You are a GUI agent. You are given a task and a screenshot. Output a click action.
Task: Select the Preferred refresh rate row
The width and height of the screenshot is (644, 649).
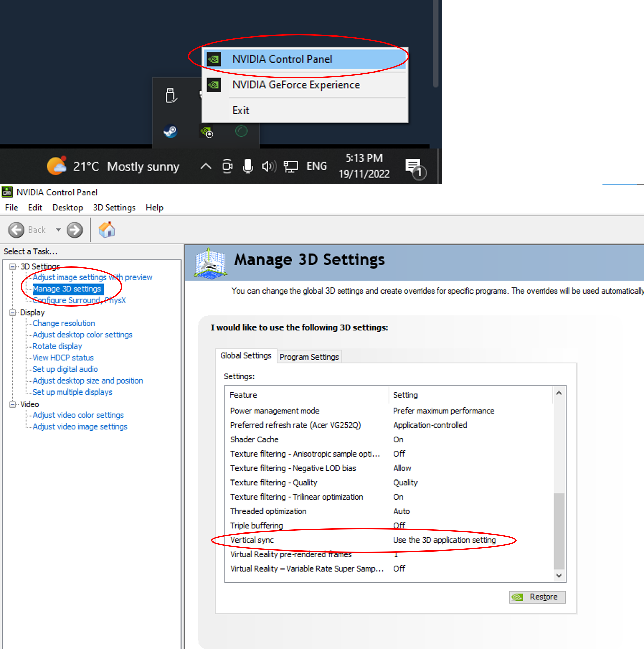click(389, 425)
